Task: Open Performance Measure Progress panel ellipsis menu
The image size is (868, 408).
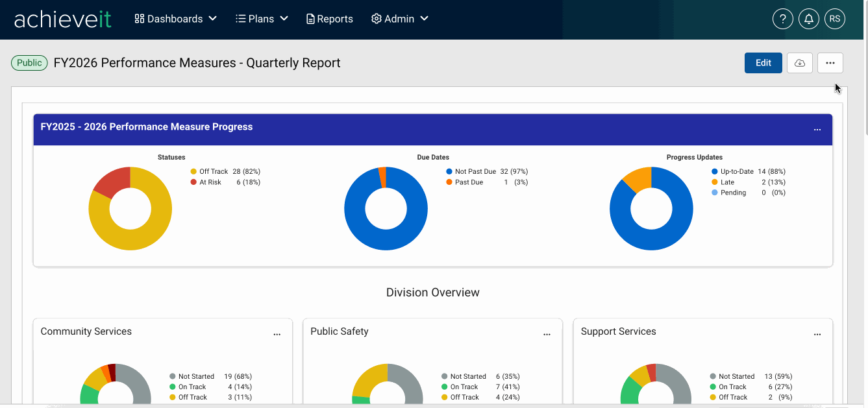Action: point(817,130)
